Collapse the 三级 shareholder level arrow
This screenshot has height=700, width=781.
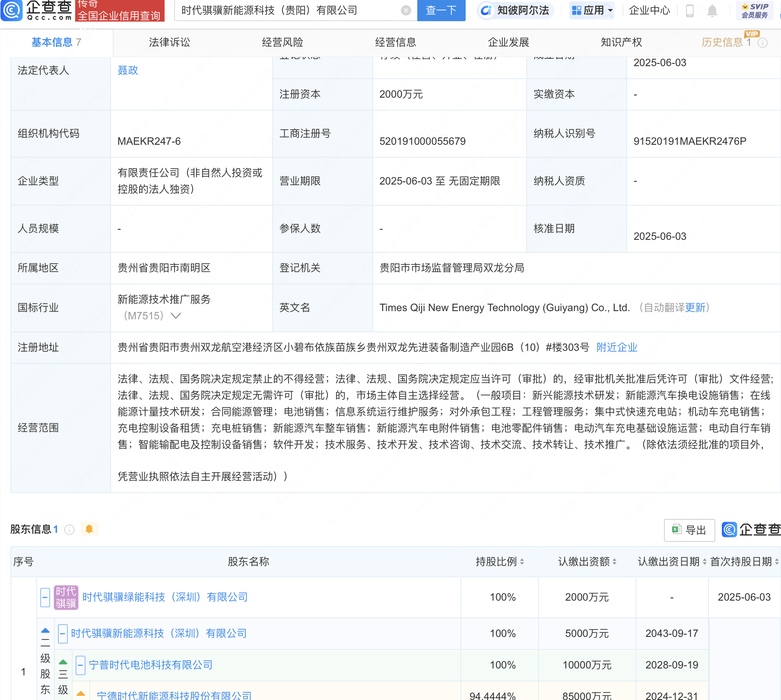tap(63, 662)
